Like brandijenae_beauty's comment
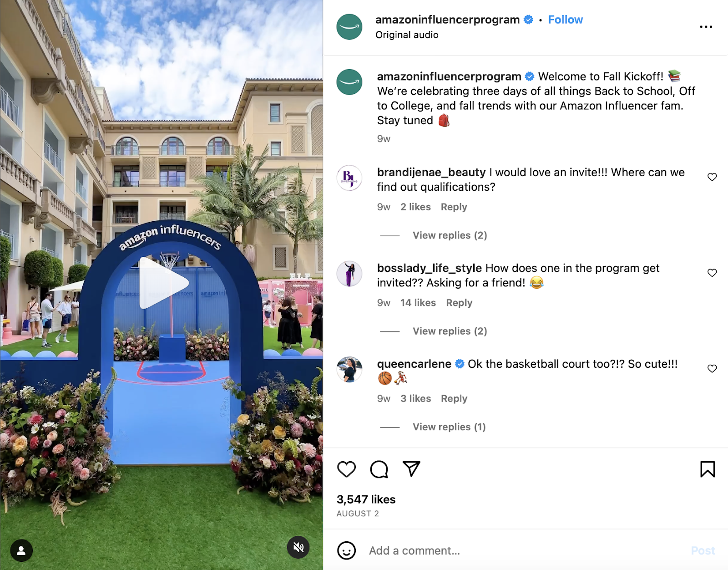728x570 pixels. (712, 177)
